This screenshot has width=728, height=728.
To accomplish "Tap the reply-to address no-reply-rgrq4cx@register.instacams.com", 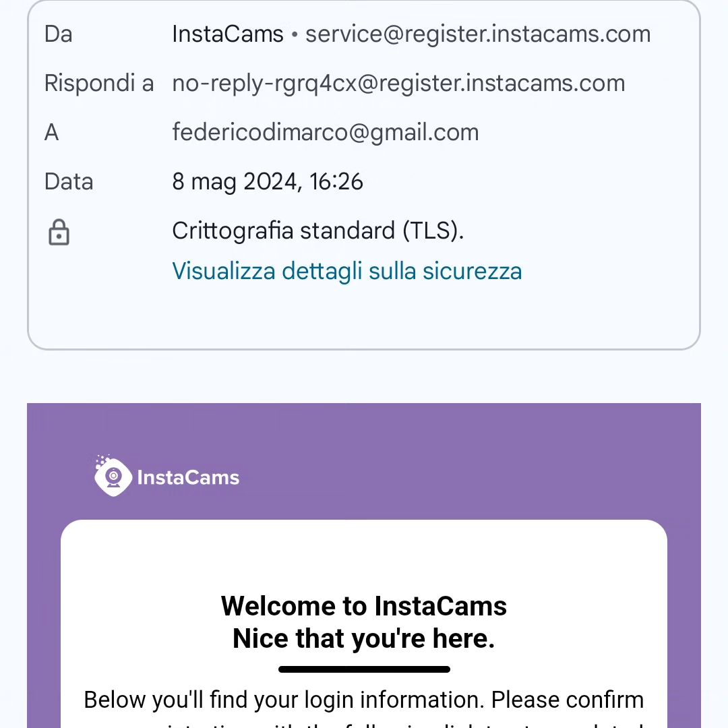I will pyautogui.click(x=398, y=84).
